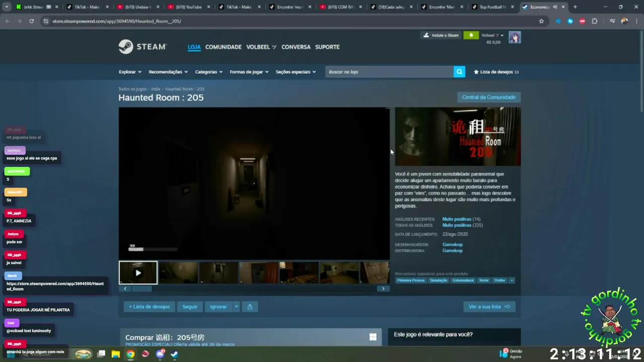Expand the Explorar dropdown
Screen dimensions: 644x362
pyautogui.click(x=130, y=72)
